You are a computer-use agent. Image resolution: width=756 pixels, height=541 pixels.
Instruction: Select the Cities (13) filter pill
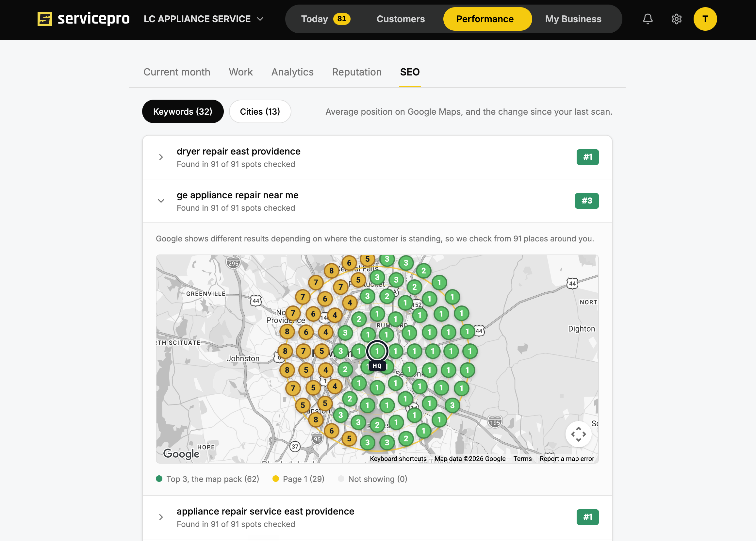[x=260, y=112]
